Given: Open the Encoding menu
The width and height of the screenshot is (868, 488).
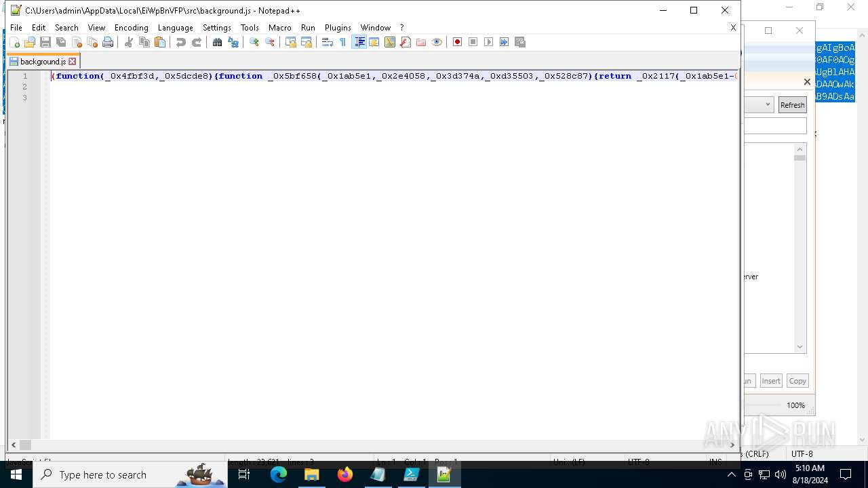Looking at the screenshot, I should tap(132, 28).
